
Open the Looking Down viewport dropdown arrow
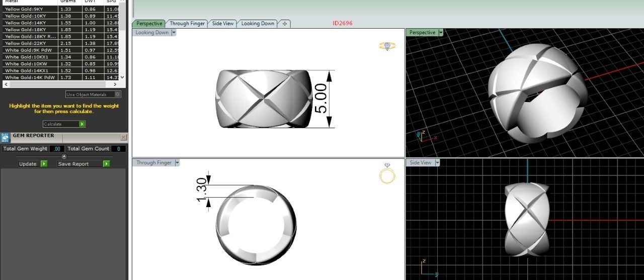tap(174, 33)
